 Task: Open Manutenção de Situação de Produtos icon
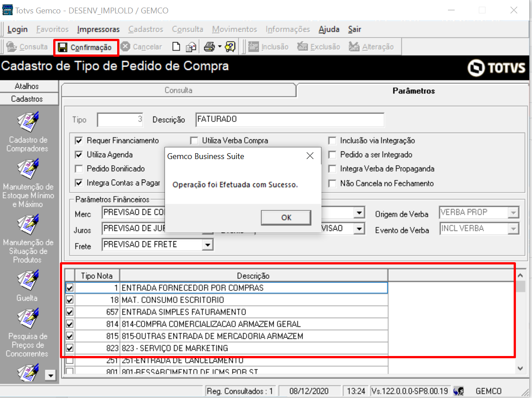click(28, 224)
